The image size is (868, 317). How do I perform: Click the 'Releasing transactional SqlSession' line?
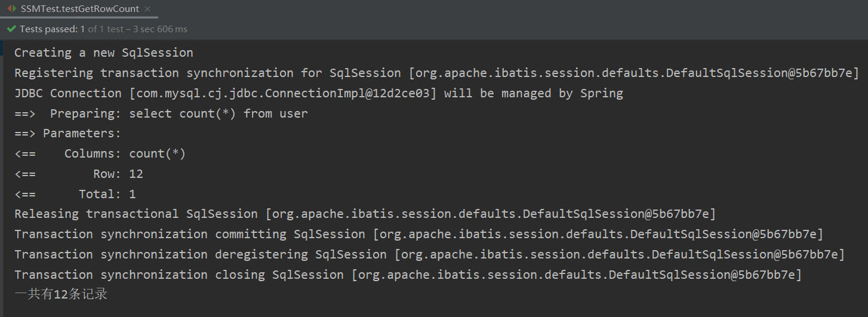point(365,214)
